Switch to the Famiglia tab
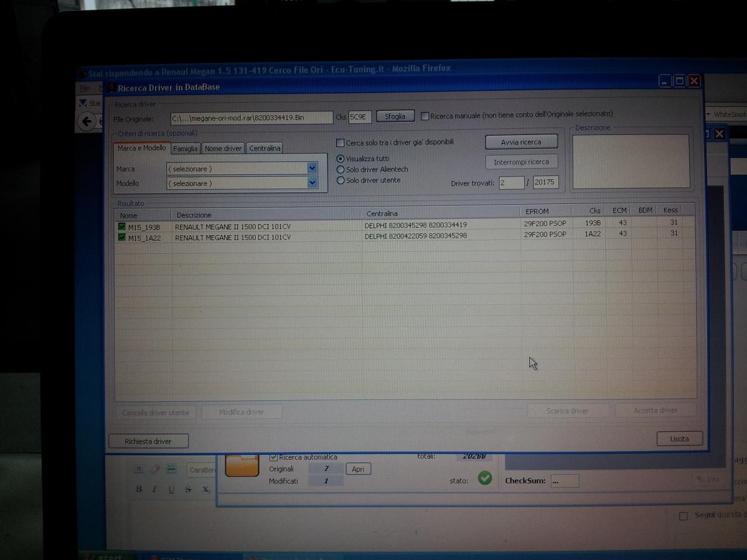Image resolution: width=747 pixels, height=560 pixels. point(186,148)
